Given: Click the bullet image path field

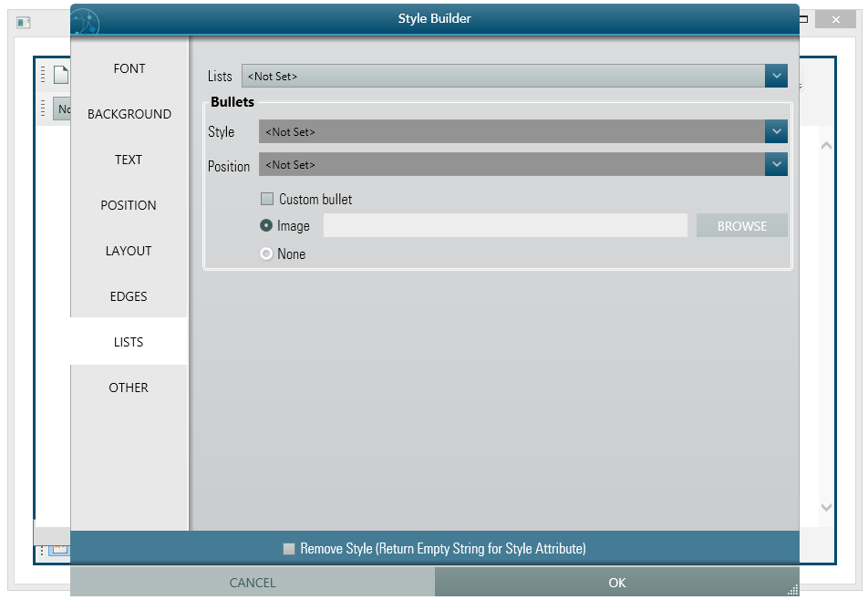Looking at the screenshot, I should point(505,225).
